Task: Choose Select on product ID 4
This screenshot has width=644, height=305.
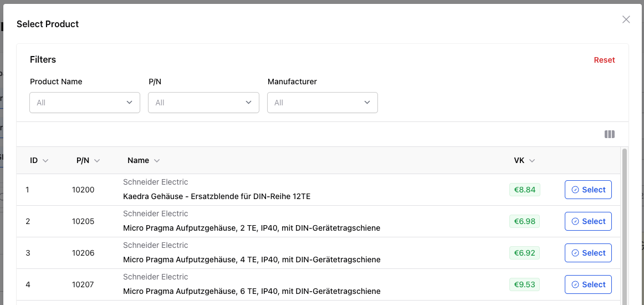Action: tap(588, 284)
